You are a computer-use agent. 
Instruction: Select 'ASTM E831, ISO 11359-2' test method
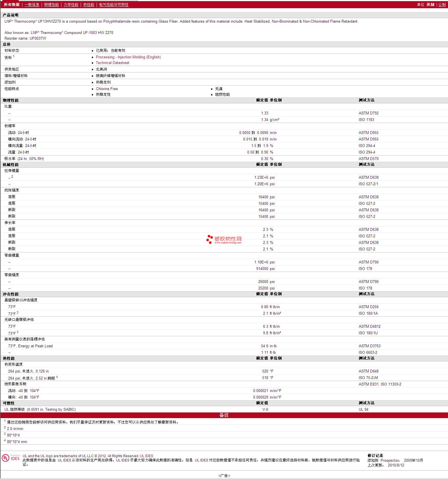[380, 384]
